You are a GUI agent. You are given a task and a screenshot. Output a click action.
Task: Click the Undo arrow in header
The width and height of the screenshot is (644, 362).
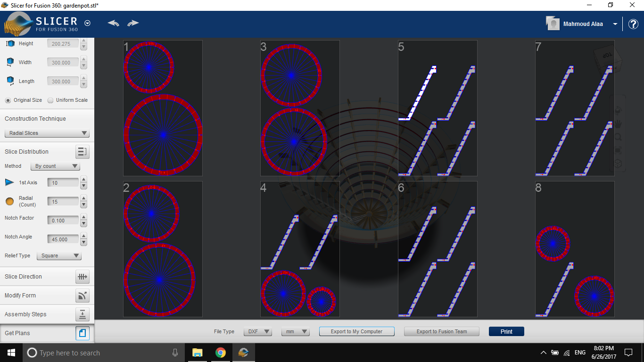pyautogui.click(x=113, y=23)
